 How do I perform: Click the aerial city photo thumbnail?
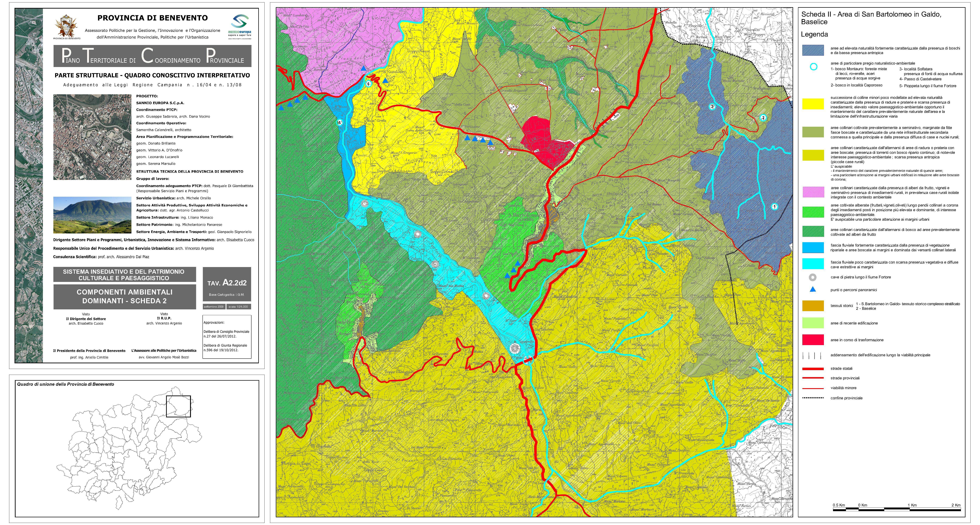pyautogui.click(x=92, y=137)
